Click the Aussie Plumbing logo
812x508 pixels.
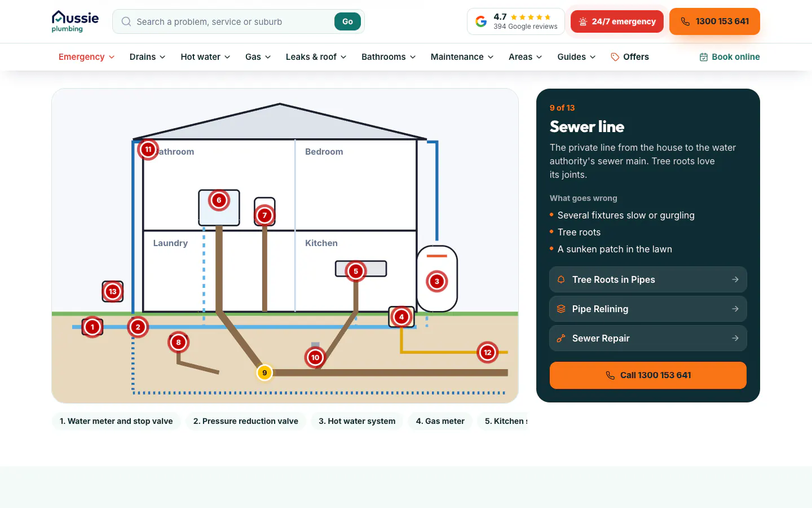pos(75,21)
